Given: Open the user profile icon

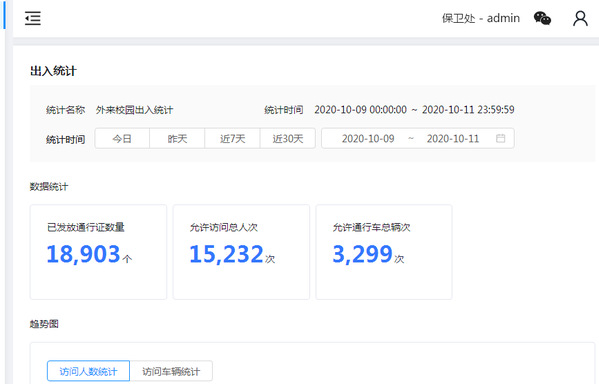Looking at the screenshot, I should point(580,18).
